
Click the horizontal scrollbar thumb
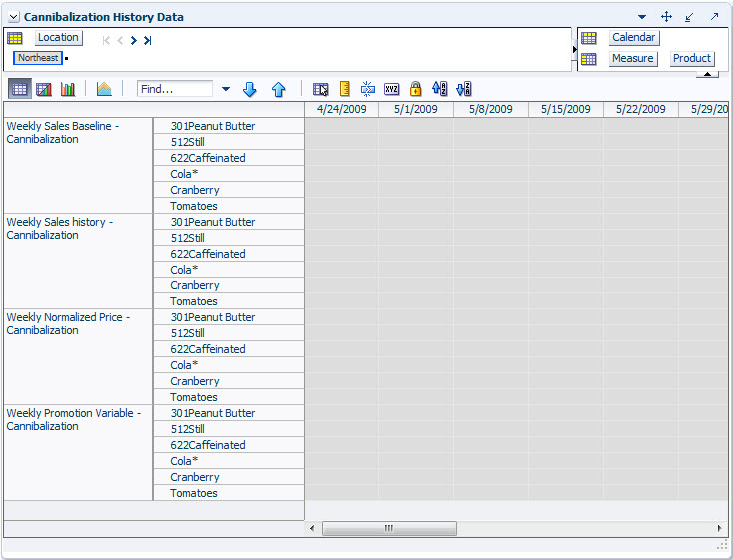(x=388, y=528)
